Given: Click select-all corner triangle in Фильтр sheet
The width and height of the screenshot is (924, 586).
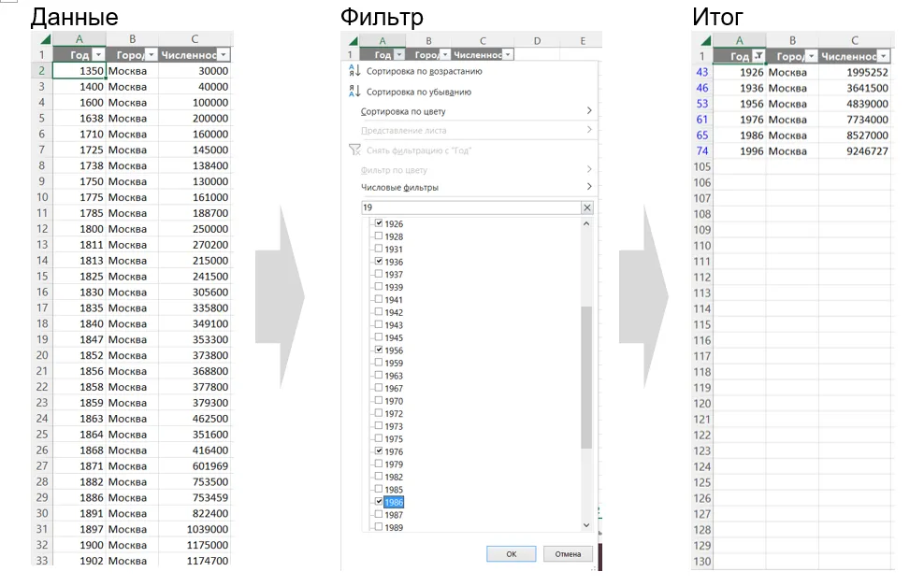Looking at the screenshot, I should tap(353, 41).
